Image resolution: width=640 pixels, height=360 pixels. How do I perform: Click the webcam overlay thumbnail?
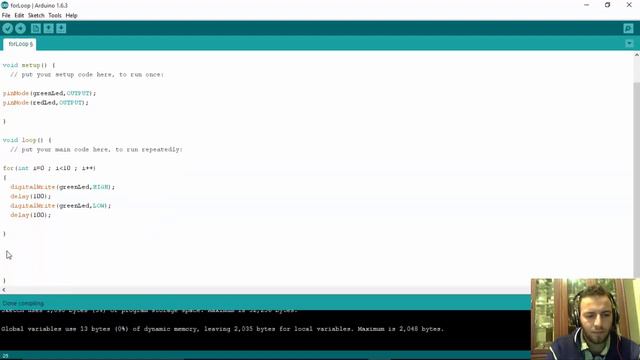[585, 319]
